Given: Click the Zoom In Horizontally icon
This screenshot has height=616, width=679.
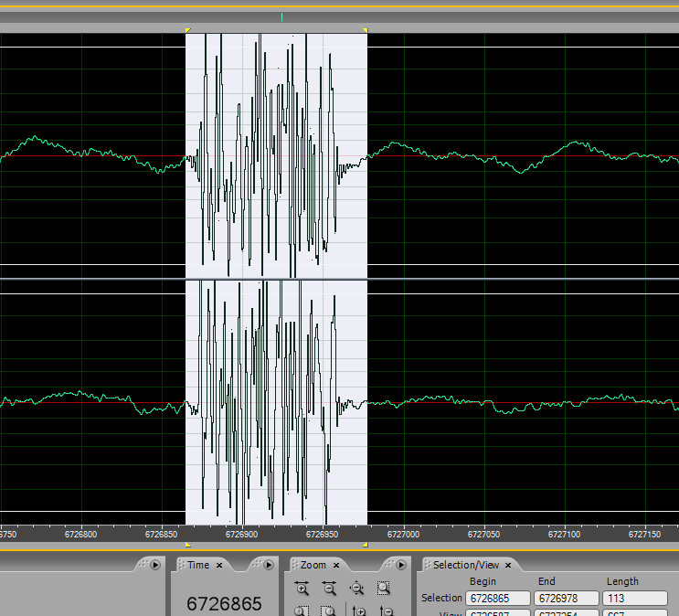Looking at the screenshot, I should click(x=302, y=589).
